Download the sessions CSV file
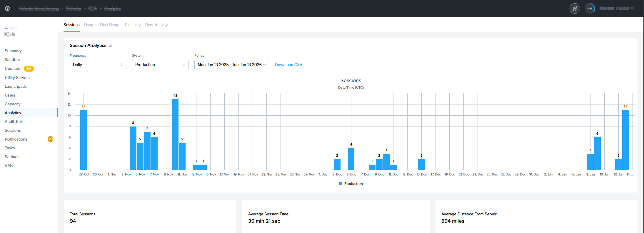Screen dimensions: 644x233 point(288,65)
